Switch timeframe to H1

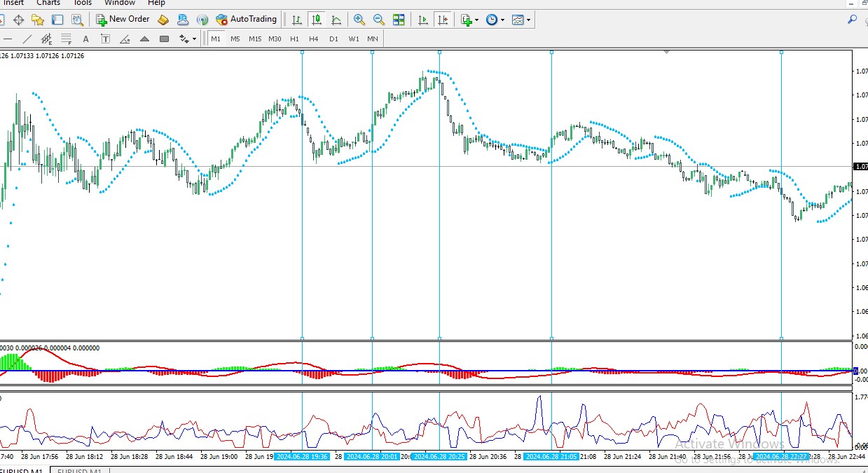pyautogui.click(x=294, y=39)
